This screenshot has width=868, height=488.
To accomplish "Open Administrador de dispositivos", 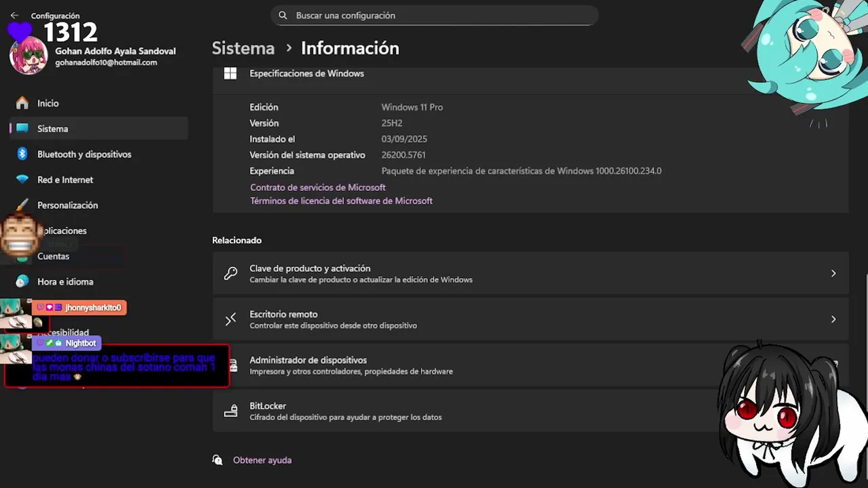I will tap(530, 365).
